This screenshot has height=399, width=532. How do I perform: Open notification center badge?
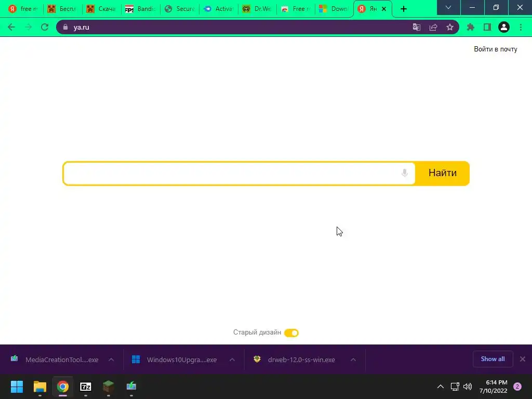point(517,387)
